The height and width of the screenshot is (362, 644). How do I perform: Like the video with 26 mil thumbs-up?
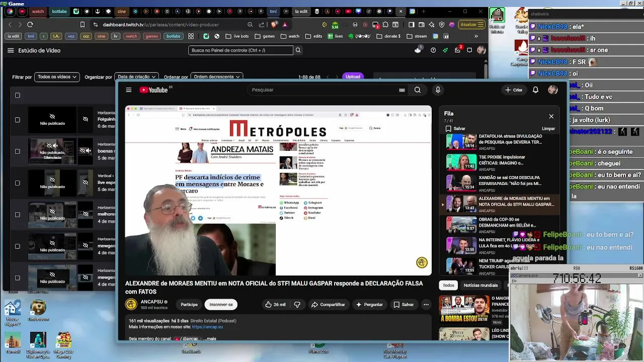coord(275,305)
